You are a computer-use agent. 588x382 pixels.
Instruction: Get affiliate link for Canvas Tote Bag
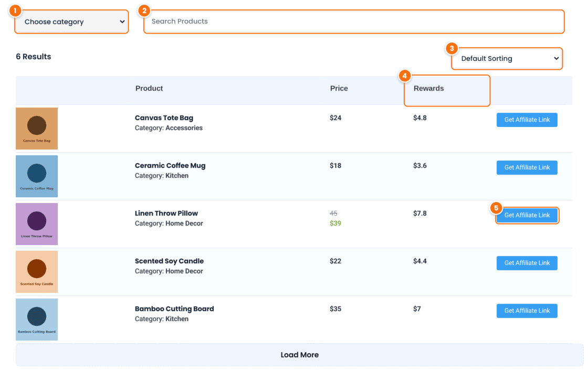point(527,120)
